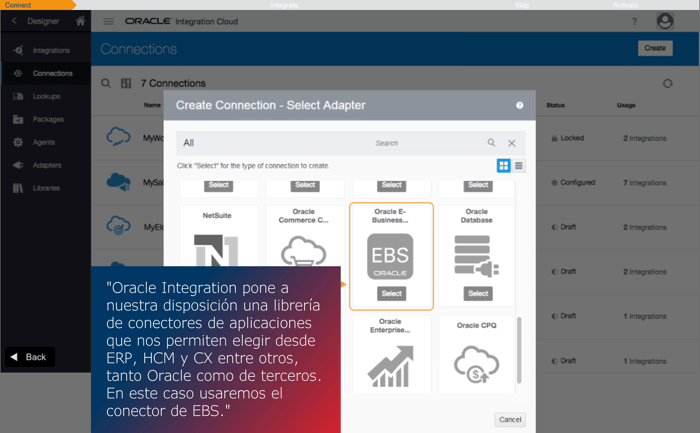Click the magnifier icon in adapter search

[491, 142]
